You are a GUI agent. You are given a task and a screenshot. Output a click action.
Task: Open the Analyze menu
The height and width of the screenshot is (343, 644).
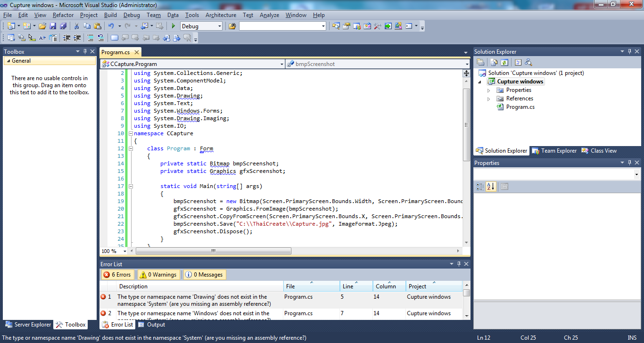(x=269, y=15)
